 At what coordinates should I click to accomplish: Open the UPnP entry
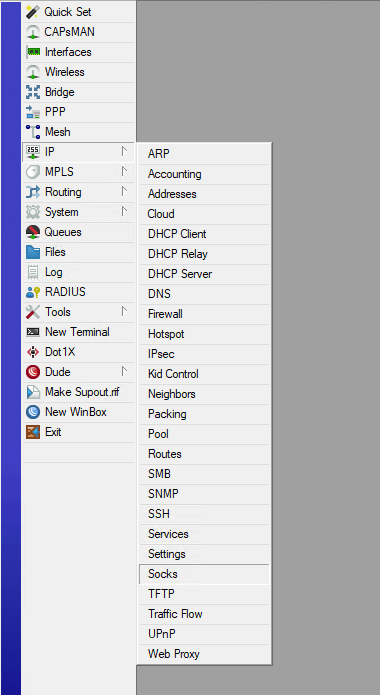tap(204, 634)
